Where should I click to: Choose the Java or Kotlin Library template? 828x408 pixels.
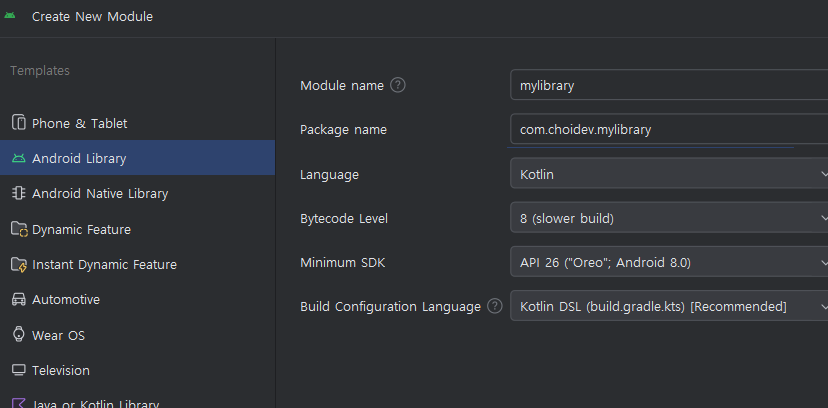tap(95, 403)
